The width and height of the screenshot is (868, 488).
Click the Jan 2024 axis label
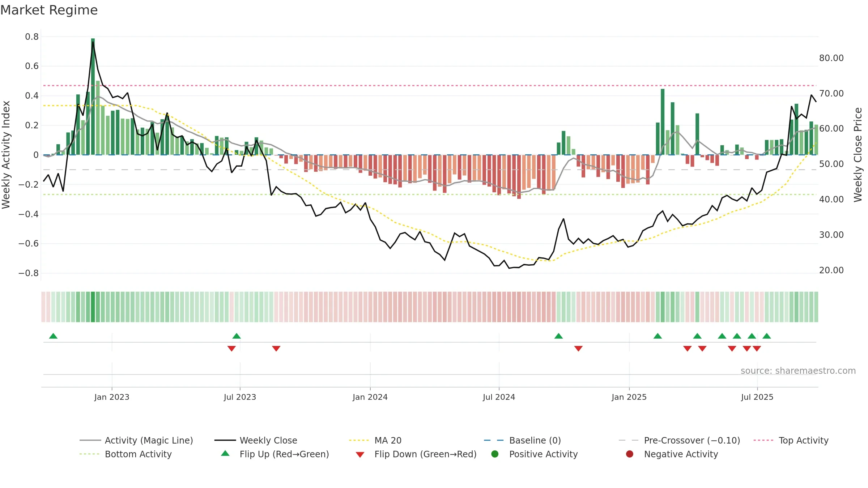(x=370, y=397)
